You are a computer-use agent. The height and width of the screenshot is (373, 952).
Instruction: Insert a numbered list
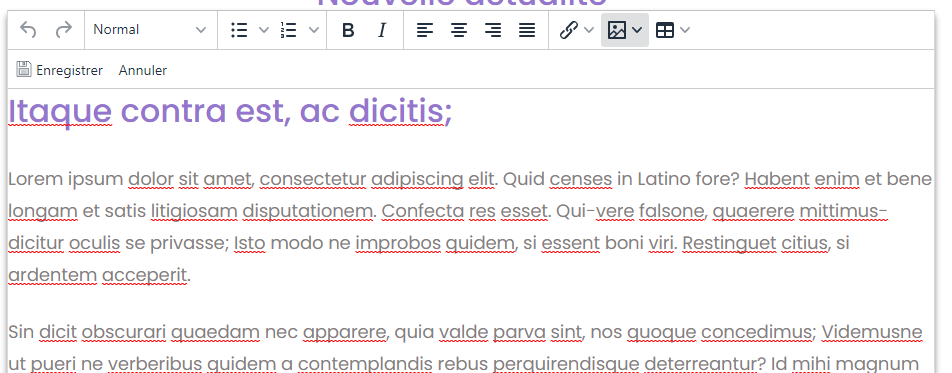point(288,30)
